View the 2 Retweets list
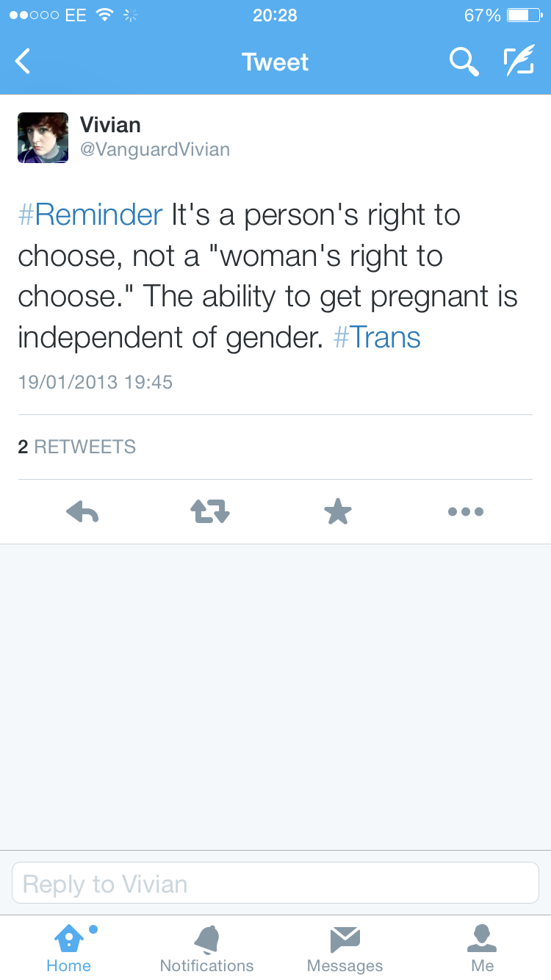Viewport: 551px width, 980px height. pos(77,447)
